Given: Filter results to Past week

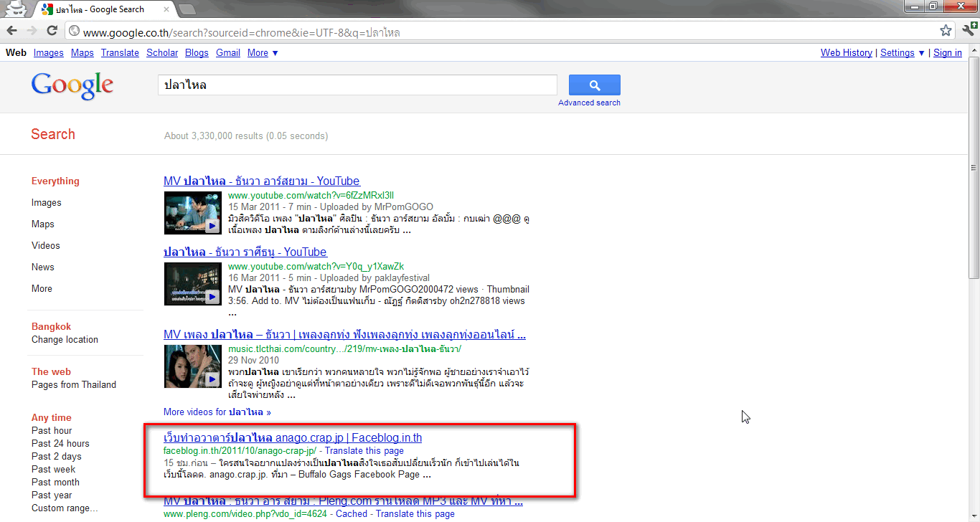Looking at the screenshot, I should 53,470.
